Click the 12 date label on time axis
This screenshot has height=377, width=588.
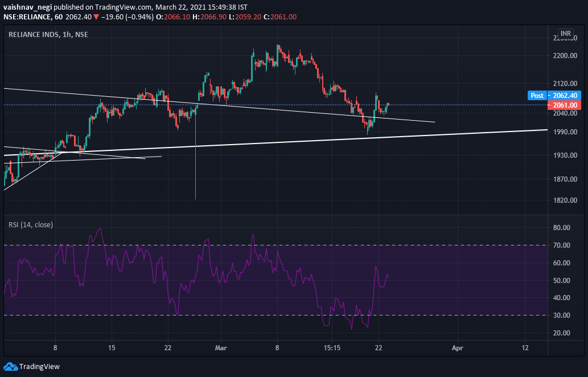(525, 348)
